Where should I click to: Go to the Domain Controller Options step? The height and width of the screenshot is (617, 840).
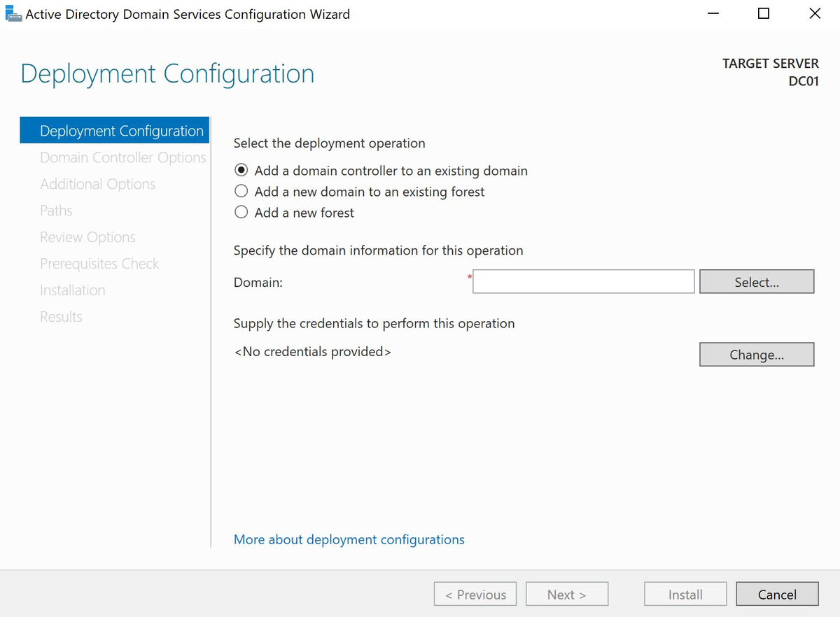tap(122, 157)
